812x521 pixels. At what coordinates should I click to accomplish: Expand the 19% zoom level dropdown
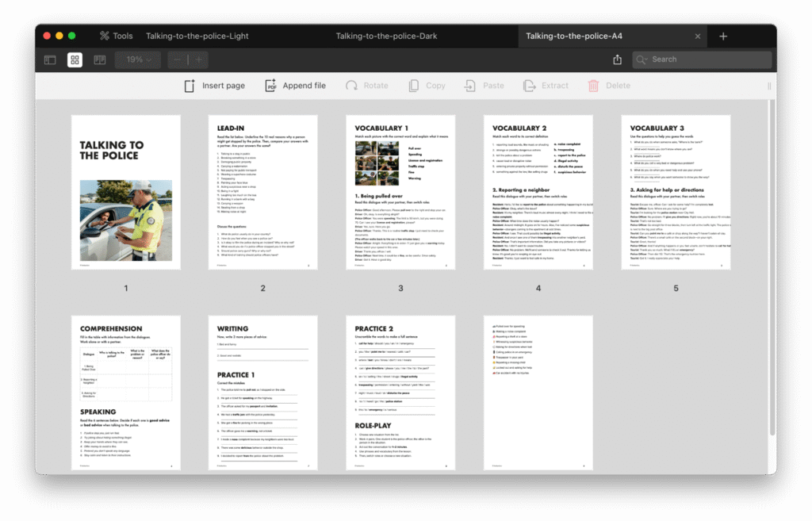pos(138,59)
